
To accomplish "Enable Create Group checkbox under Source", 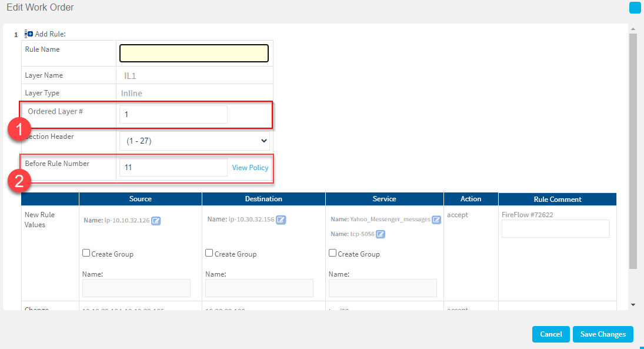I will 86,253.
